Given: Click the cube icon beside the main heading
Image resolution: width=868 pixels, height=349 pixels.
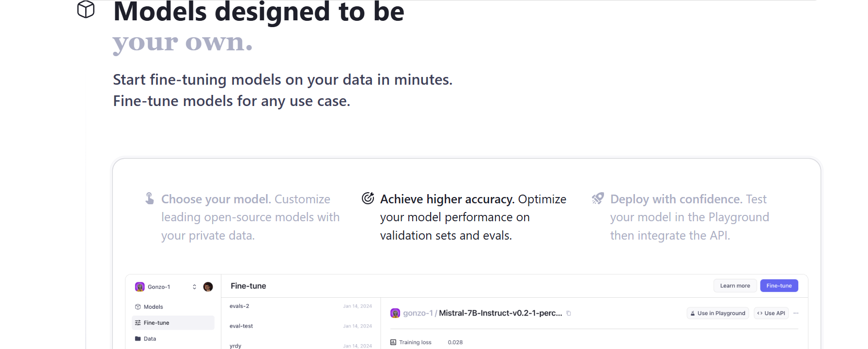Looking at the screenshot, I should point(86,9).
